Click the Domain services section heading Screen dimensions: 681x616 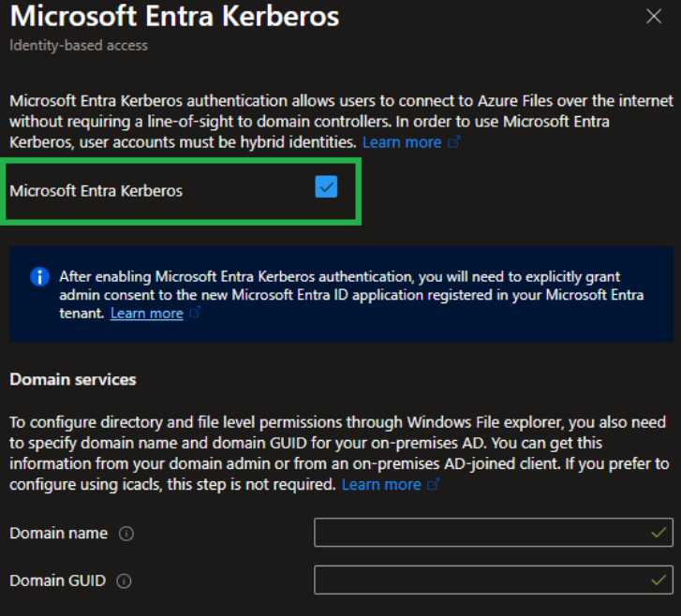point(72,380)
